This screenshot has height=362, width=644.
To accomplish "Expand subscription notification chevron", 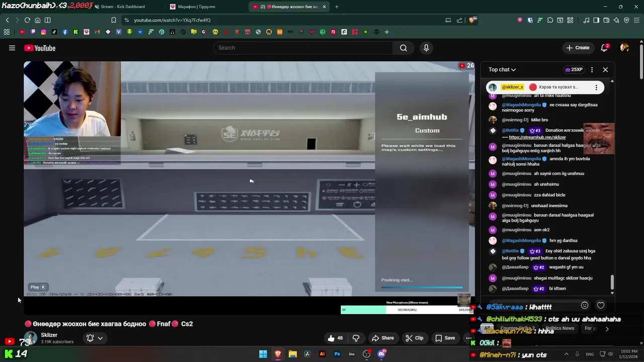I will tap(100, 338).
